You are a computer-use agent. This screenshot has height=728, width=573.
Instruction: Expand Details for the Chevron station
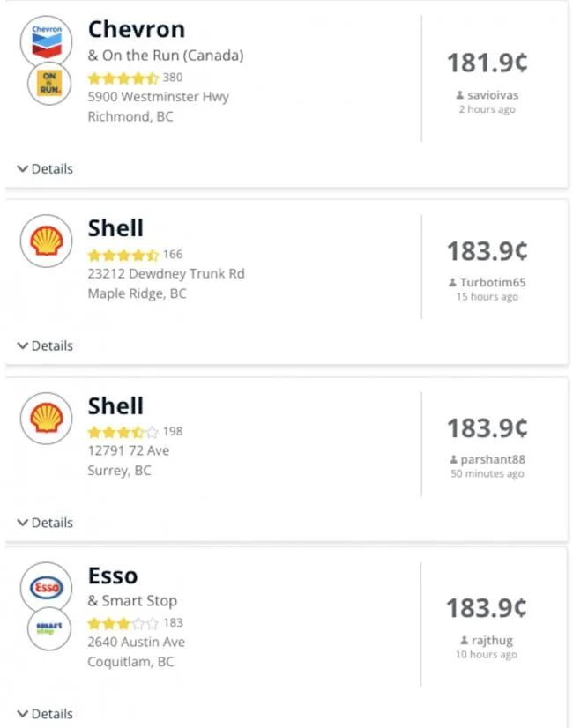click(45, 168)
